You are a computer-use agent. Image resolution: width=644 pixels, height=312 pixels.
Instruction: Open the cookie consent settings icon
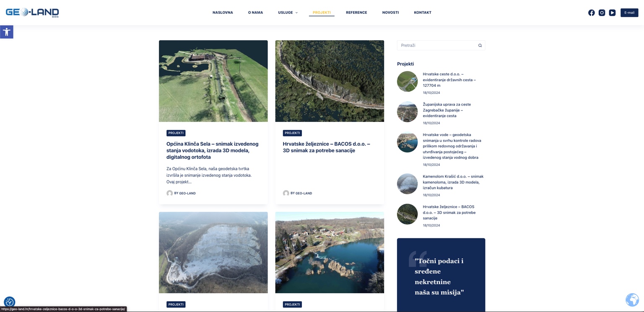coord(9,302)
